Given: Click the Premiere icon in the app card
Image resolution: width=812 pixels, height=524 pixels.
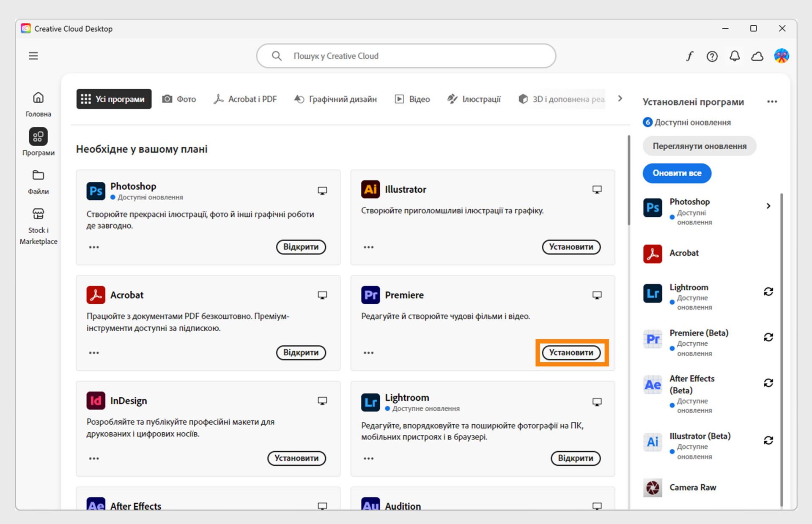Looking at the screenshot, I should pos(370,295).
